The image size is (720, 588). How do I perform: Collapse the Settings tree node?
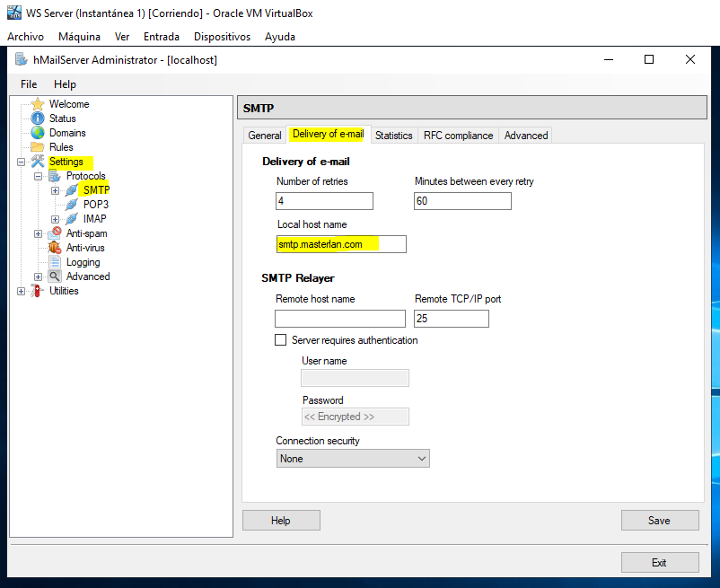[x=21, y=162]
